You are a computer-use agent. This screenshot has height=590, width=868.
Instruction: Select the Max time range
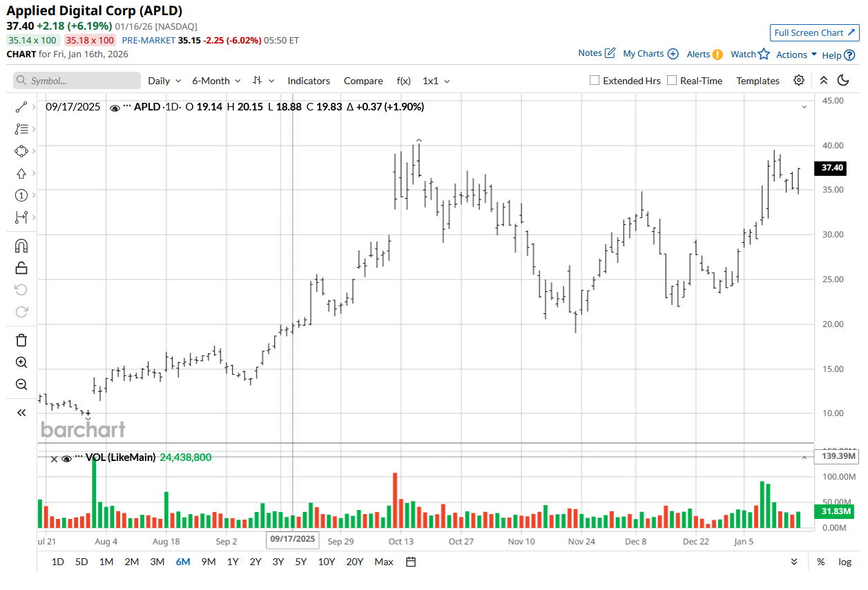click(x=384, y=562)
